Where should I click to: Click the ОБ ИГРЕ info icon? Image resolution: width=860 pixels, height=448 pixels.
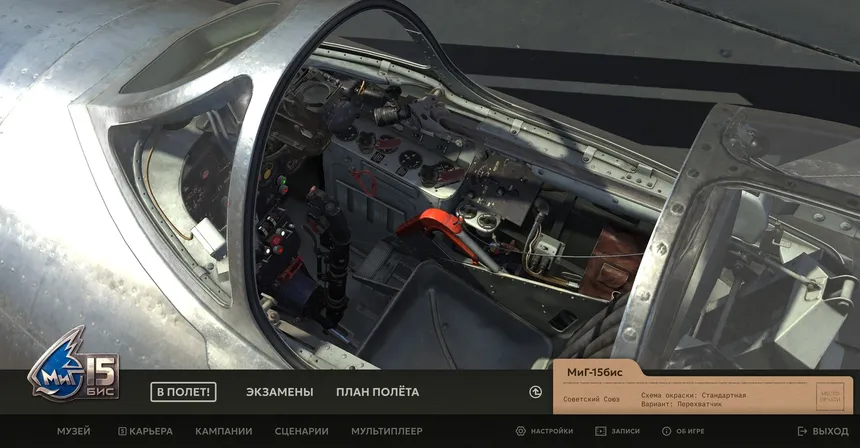666,431
